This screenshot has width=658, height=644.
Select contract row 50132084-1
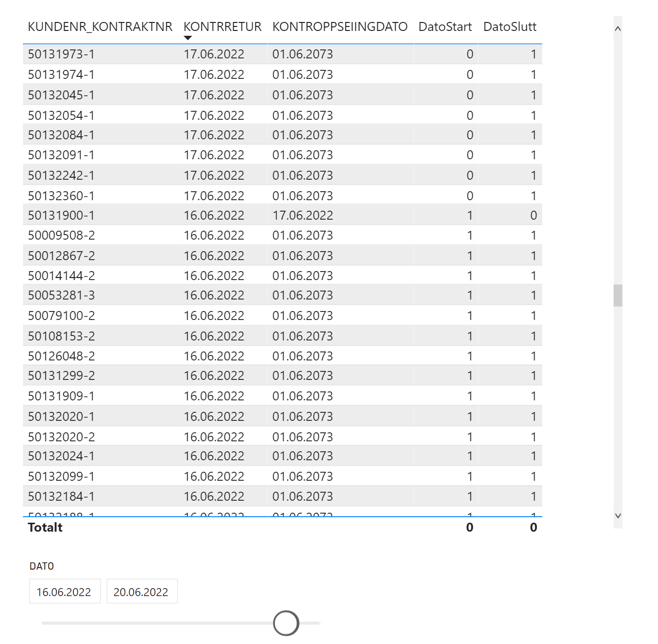click(282, 135)
